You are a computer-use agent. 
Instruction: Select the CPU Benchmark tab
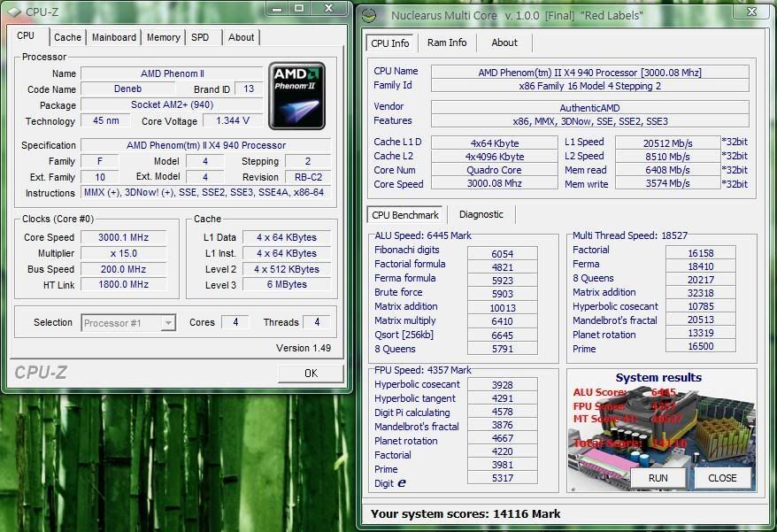click(405, 215)
